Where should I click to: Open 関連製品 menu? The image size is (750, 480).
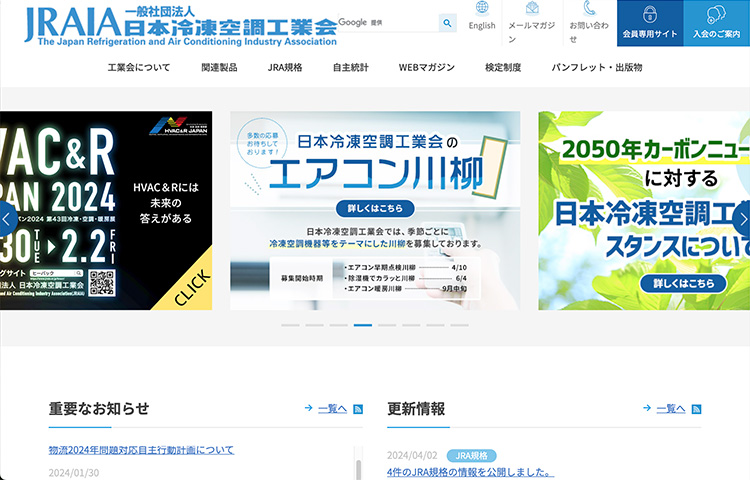(x=219, y=67)
